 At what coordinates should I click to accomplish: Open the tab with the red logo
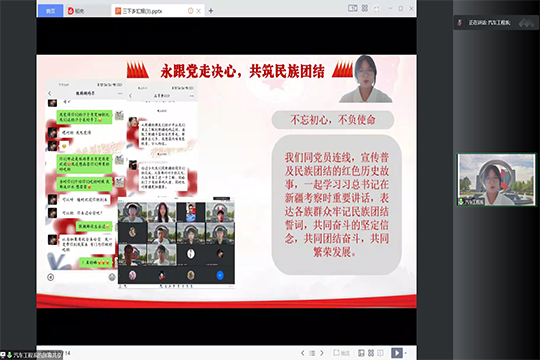point(76,11)
